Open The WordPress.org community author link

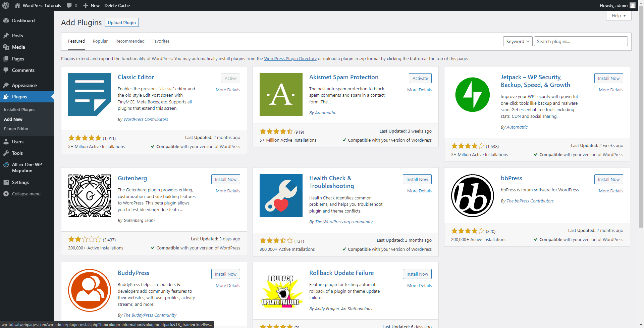pos(344,222)
